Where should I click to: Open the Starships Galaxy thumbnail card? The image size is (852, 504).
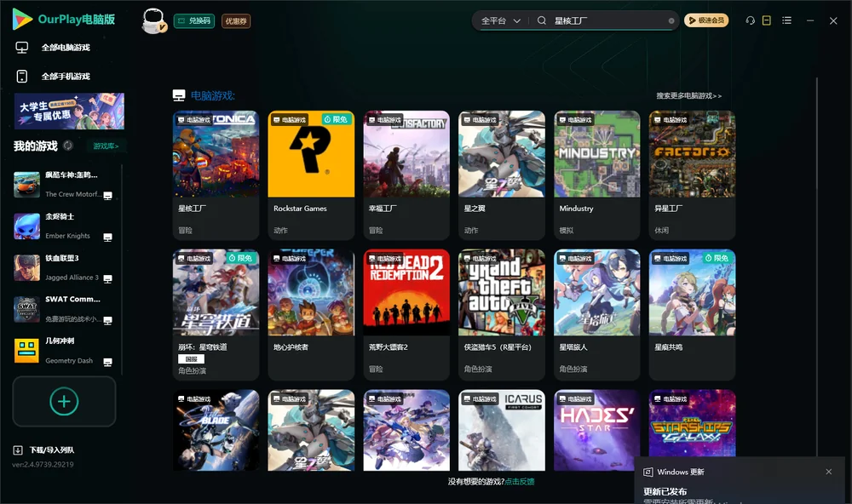point(692,424)
